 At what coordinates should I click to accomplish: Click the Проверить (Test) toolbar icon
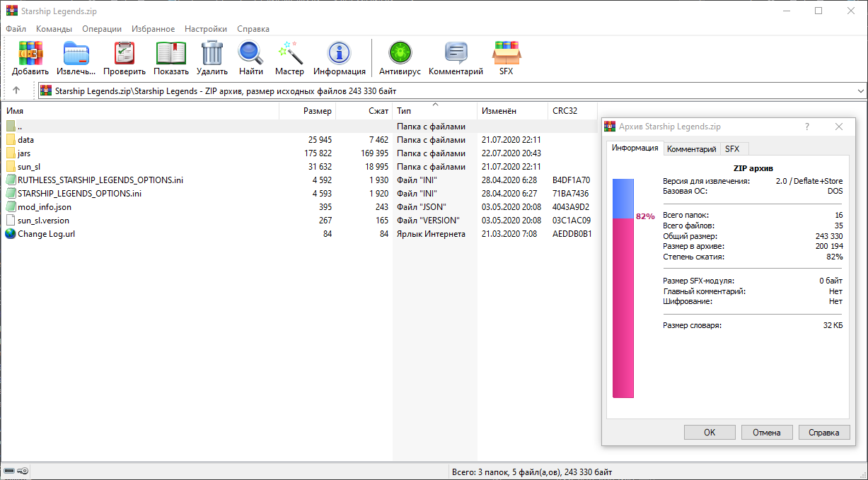coord(125,53)
